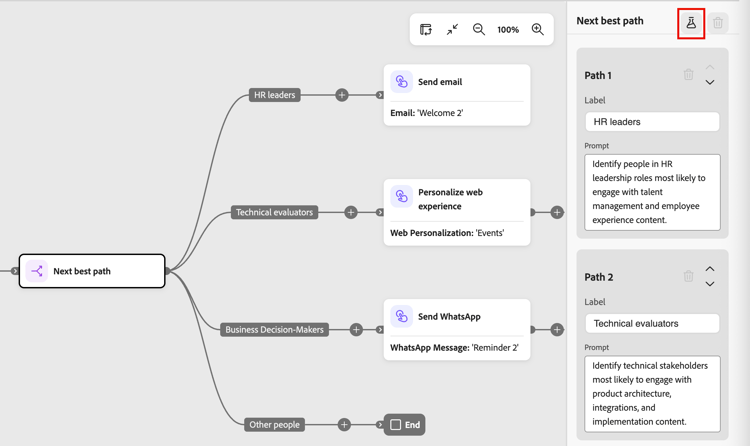Click the Path 1 heading
This screenshot has height=446, width=750.
pyautogui.click(x=598, y=75)
